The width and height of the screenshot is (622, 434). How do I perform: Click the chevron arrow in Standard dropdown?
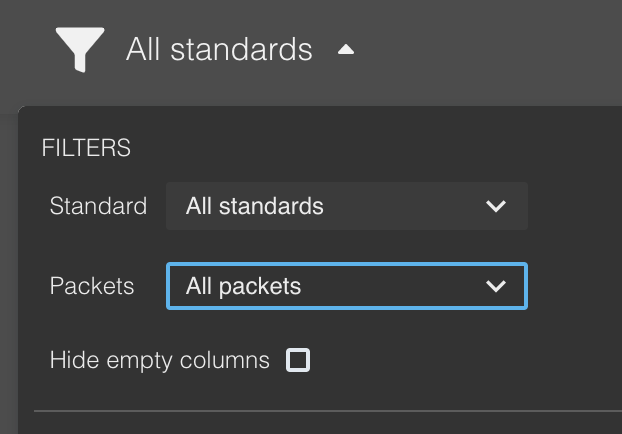coord(496,206)
